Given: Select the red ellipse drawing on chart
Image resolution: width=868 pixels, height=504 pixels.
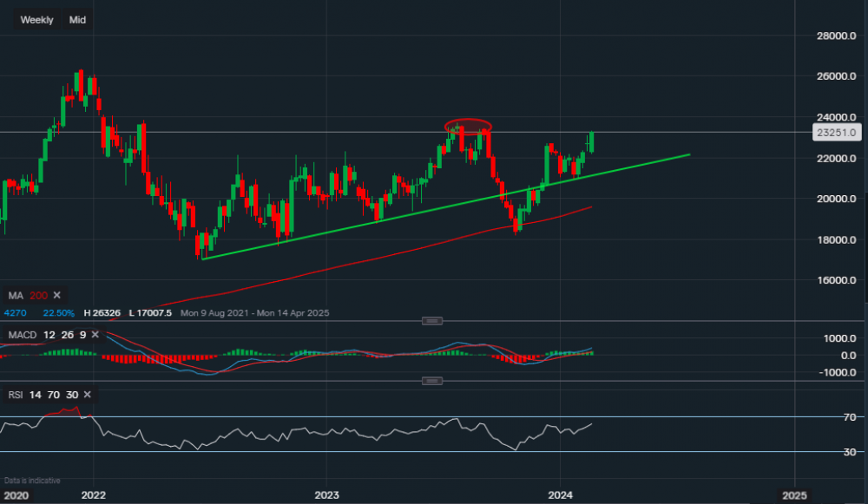Looking at the screenshot, I should (468, 126).
